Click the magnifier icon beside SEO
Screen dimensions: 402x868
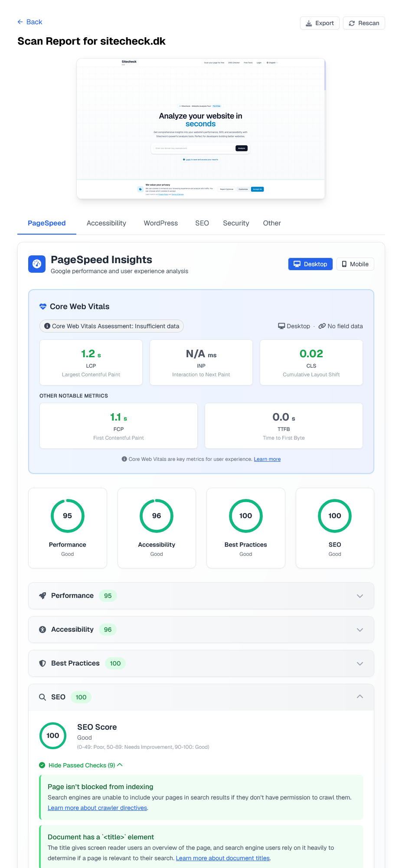pos(42,697)
